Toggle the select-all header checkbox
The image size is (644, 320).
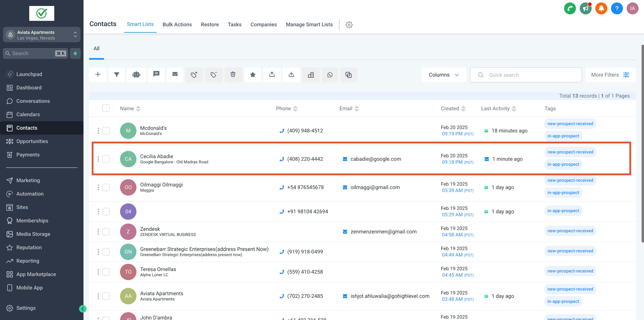tap(106, 108)
